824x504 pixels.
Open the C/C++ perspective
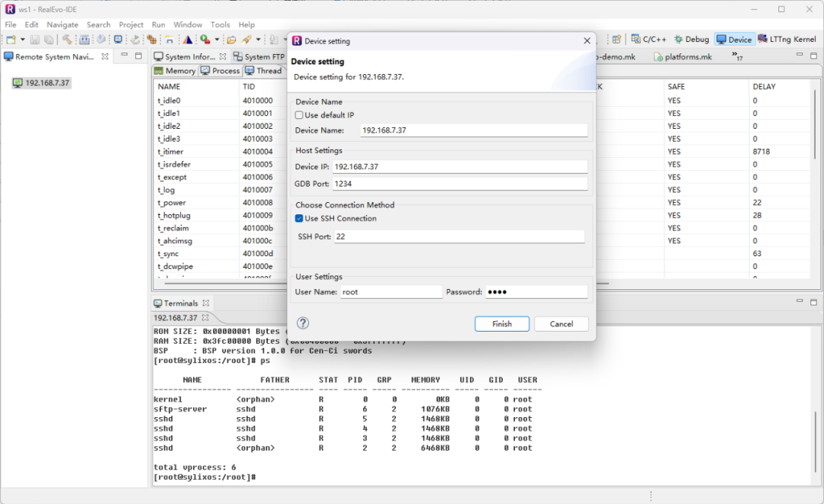(x=649, y=40)
